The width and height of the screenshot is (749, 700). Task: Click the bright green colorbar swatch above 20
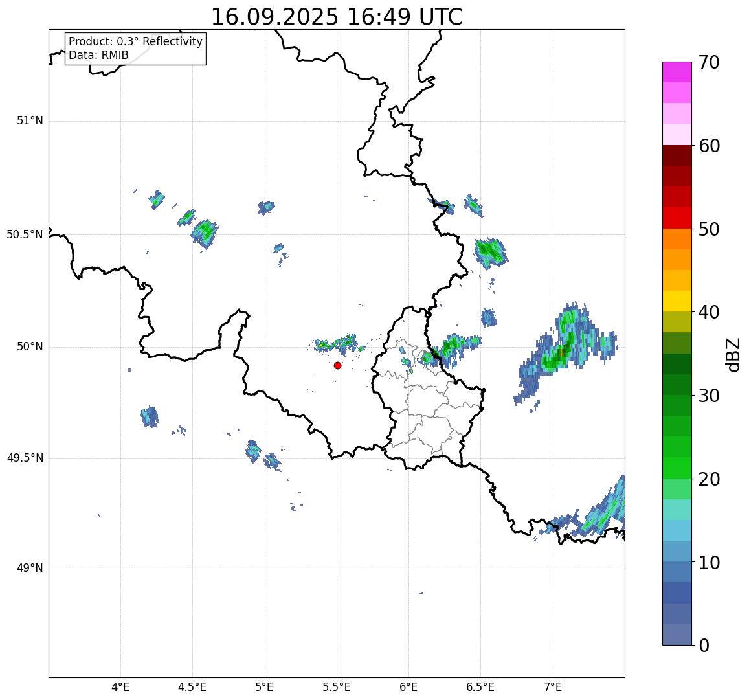[x=677, y=468]
